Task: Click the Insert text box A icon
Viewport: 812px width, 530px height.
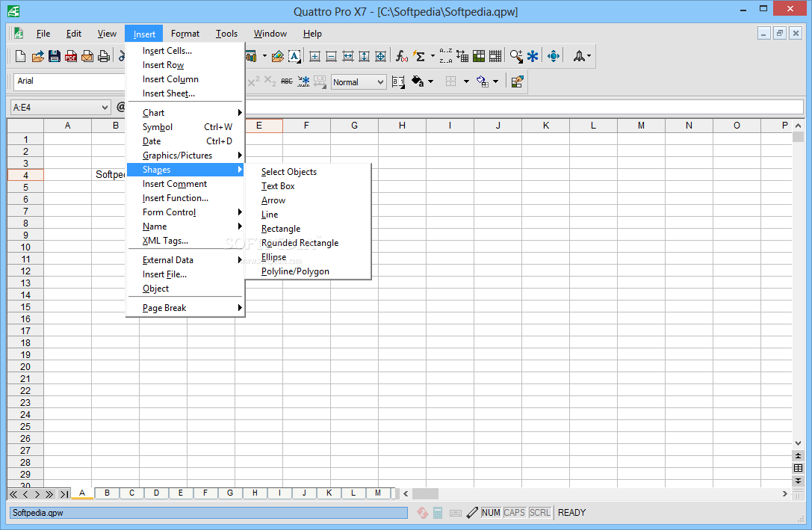Action: (x=294, y=56)
